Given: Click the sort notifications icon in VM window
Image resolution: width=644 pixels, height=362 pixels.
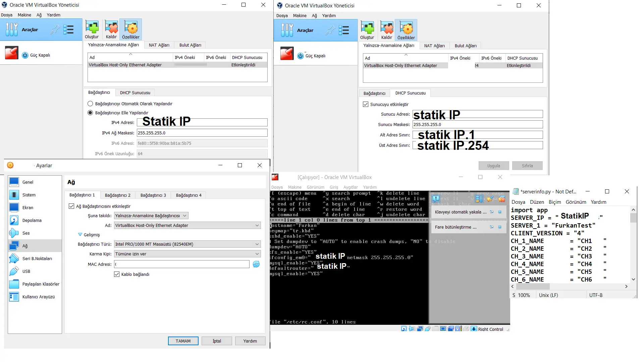Looking at the screenshot, I should (479, 199).
